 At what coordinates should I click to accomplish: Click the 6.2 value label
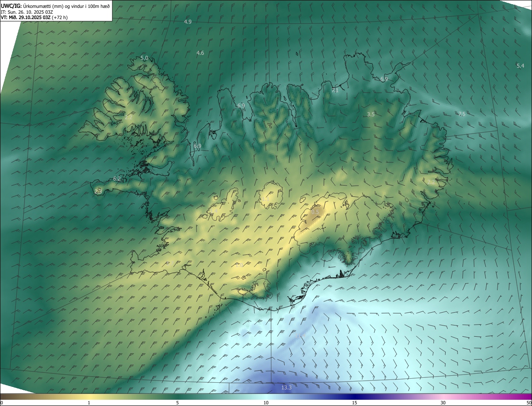pos(117,179)
